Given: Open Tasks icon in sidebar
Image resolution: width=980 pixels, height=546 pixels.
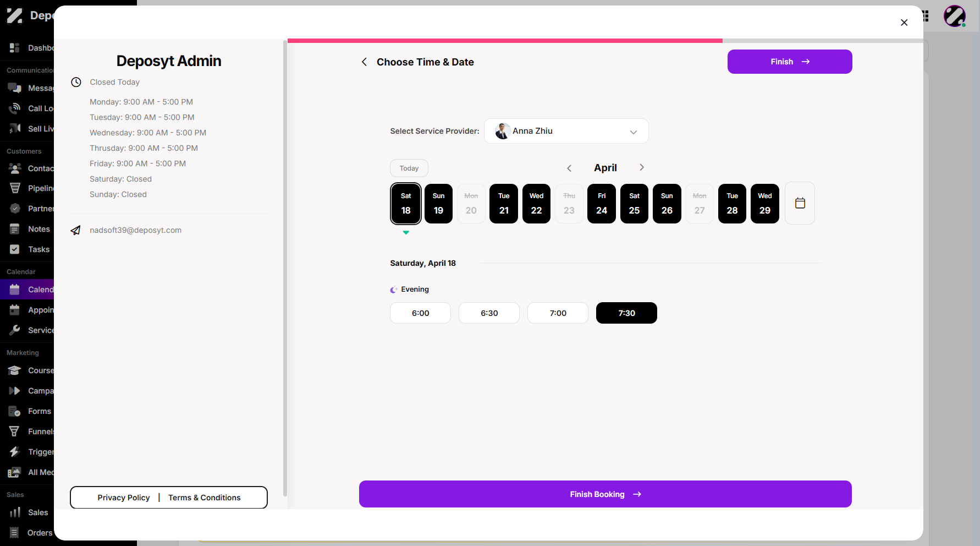Looking at the screenshot, I should [x=15, y=249].
